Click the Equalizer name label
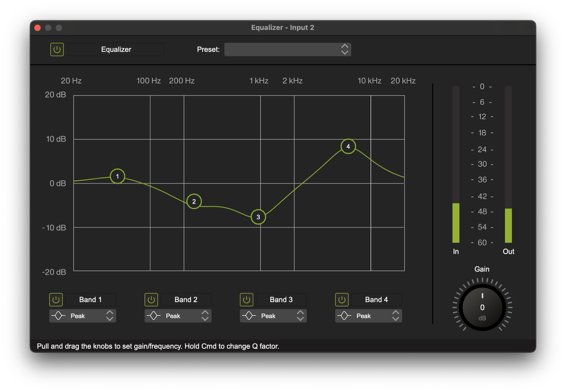This screenshot has height=392, width=566. [x=116, y=49]
